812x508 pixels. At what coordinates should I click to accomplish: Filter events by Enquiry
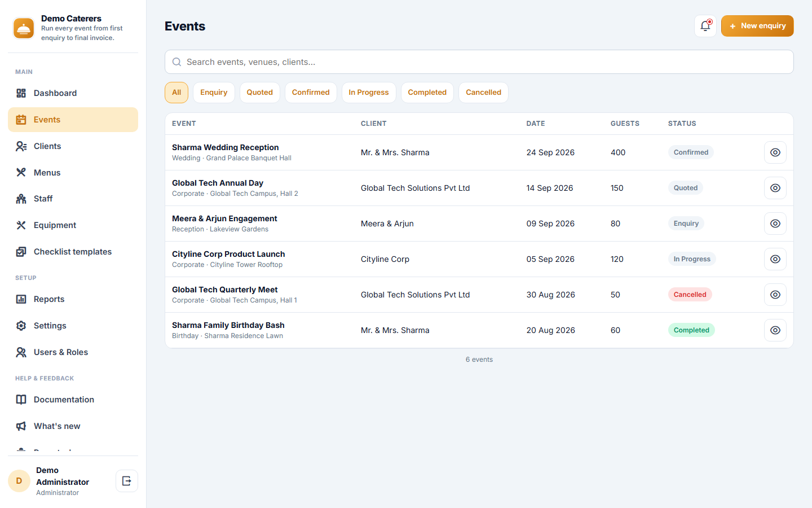coord(214,93)
